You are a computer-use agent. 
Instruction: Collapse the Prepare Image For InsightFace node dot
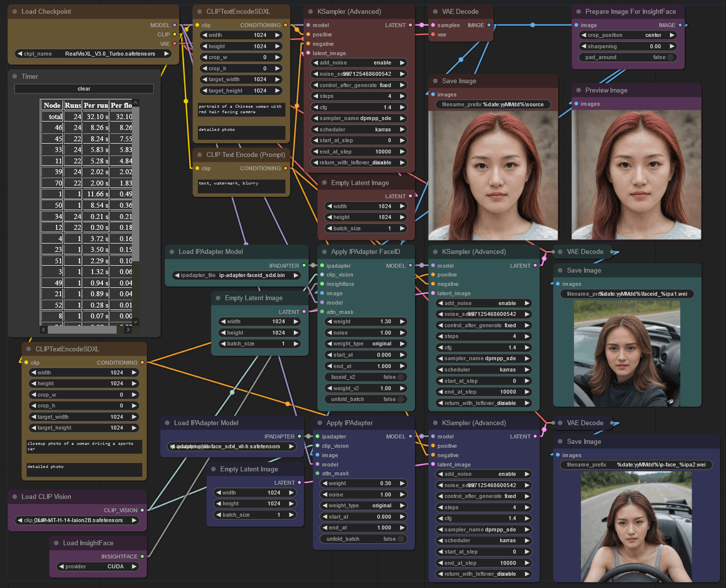pyautogui.click(x=578, y=11)
